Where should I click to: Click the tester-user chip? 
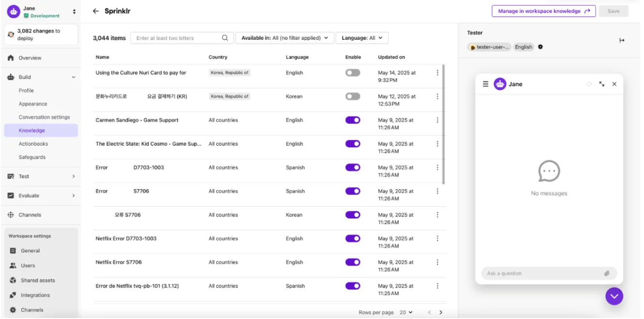point(489,47)
